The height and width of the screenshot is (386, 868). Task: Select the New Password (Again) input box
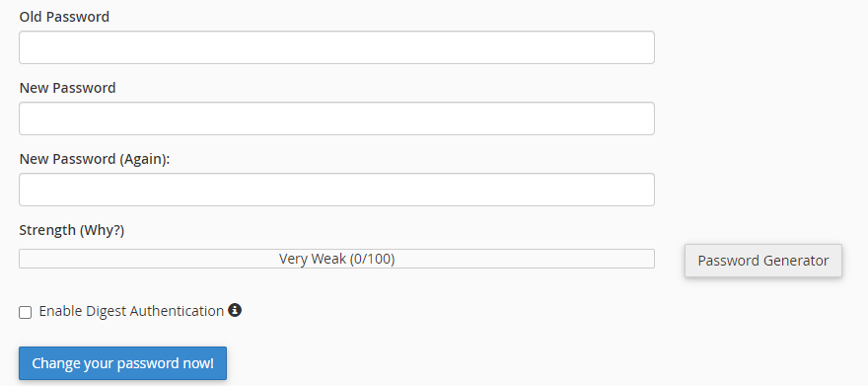click(336, 190)
